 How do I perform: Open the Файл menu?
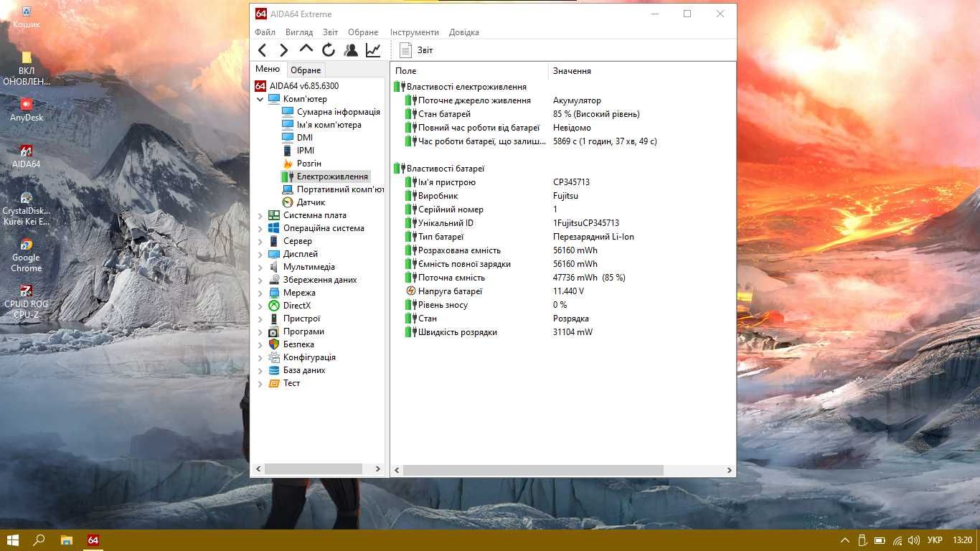point(265,32)
